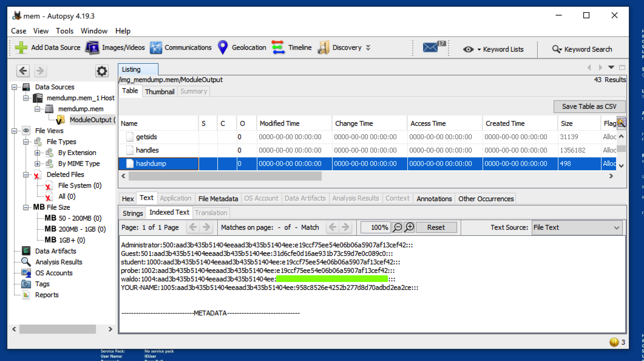Maximize the listing panel window icon
644x361 pixels.
622,67
